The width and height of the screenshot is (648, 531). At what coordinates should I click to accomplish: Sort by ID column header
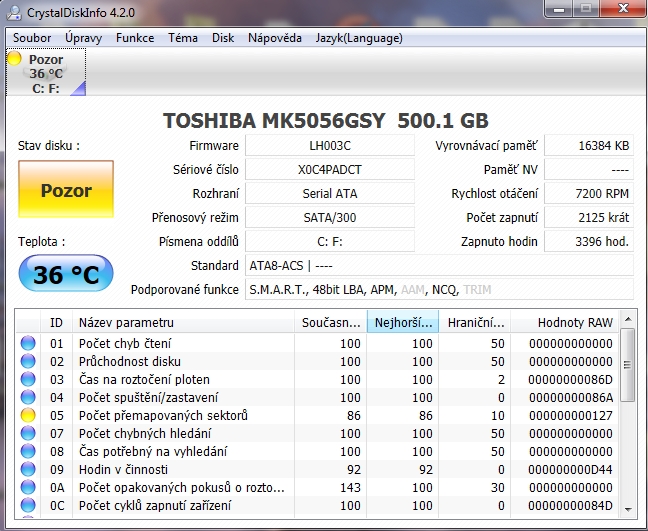pos(56,322)
